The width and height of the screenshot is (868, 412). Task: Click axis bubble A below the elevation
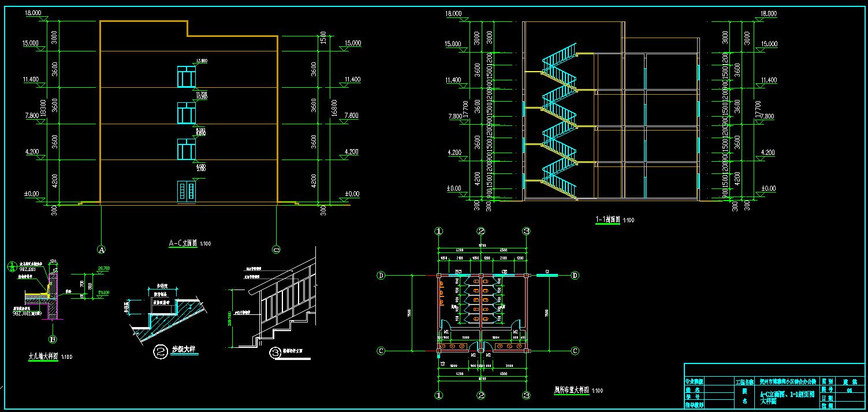click(102, 250)
